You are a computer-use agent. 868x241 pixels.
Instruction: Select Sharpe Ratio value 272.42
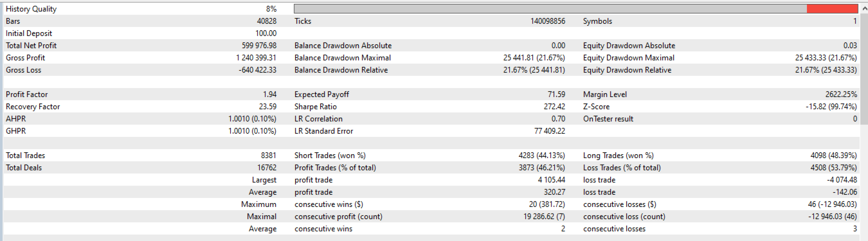click(x=554, y=107)
